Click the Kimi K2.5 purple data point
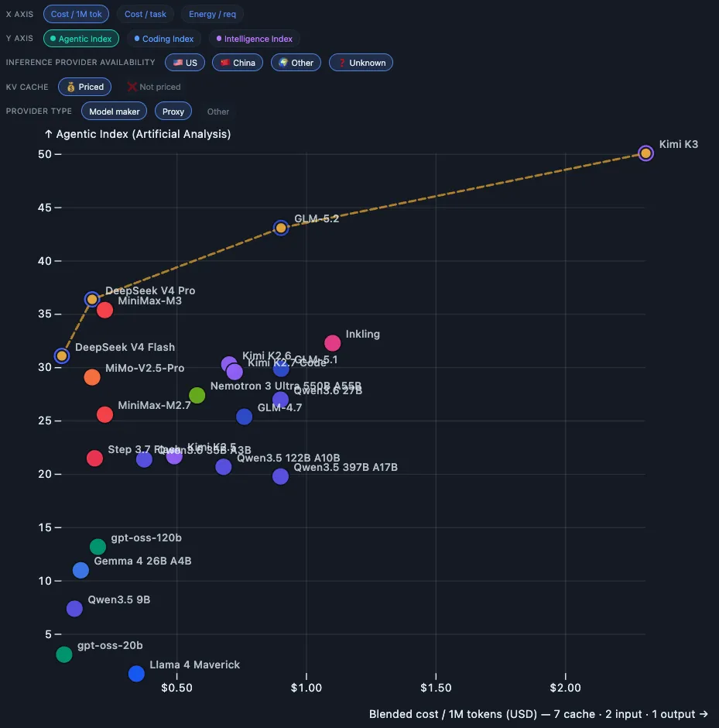This screenshot has height=728, width=719. [174, 456]
